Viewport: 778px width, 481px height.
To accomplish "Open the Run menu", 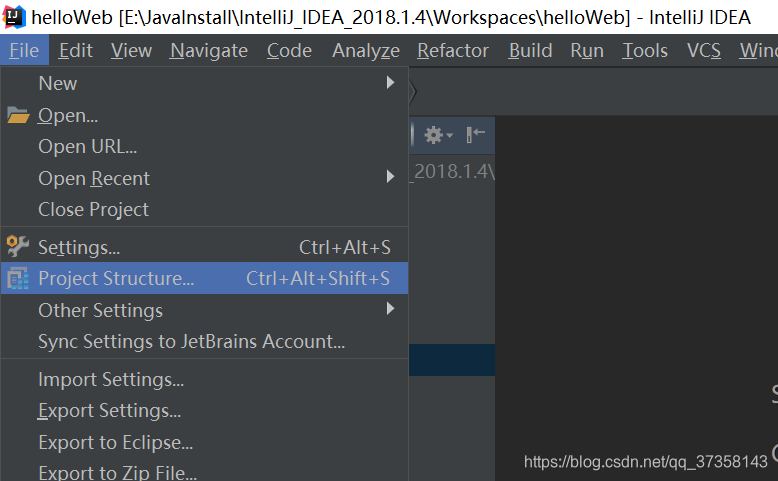I will tap(587, 51).
